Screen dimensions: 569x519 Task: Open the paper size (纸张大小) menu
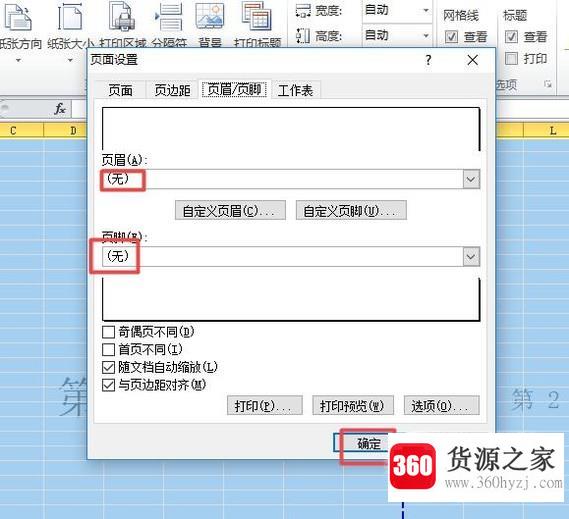(x=69, y=32)
